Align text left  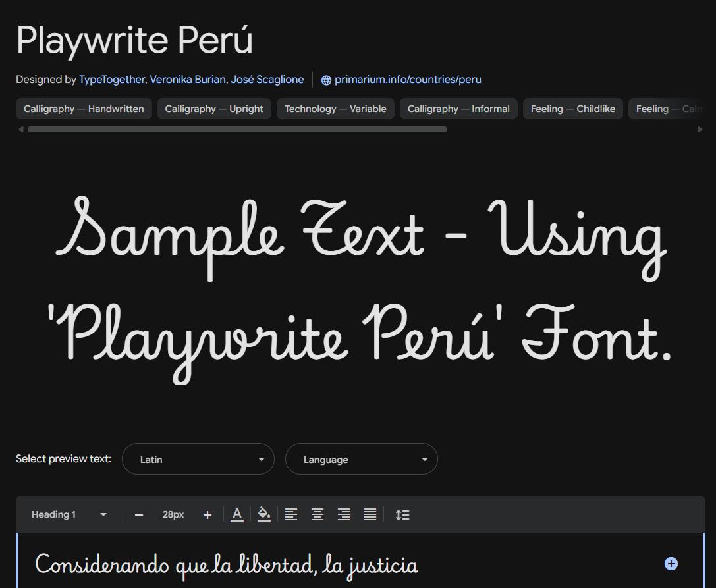coord(291,514)
